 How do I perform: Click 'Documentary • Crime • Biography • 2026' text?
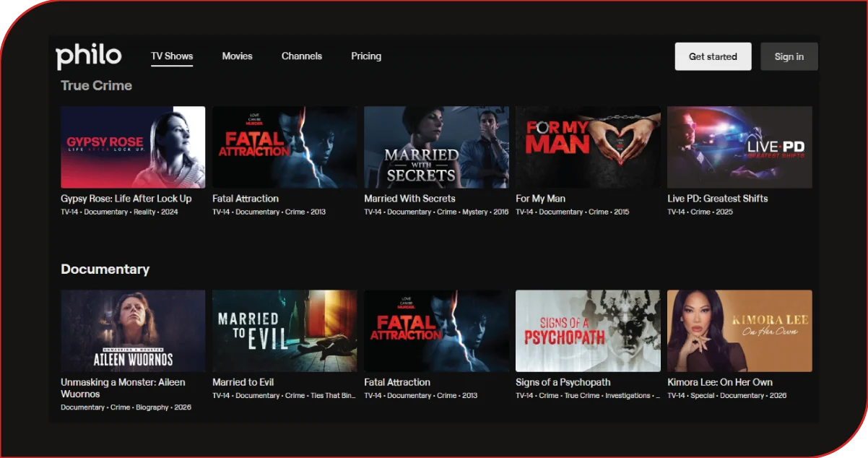point(126,407)
